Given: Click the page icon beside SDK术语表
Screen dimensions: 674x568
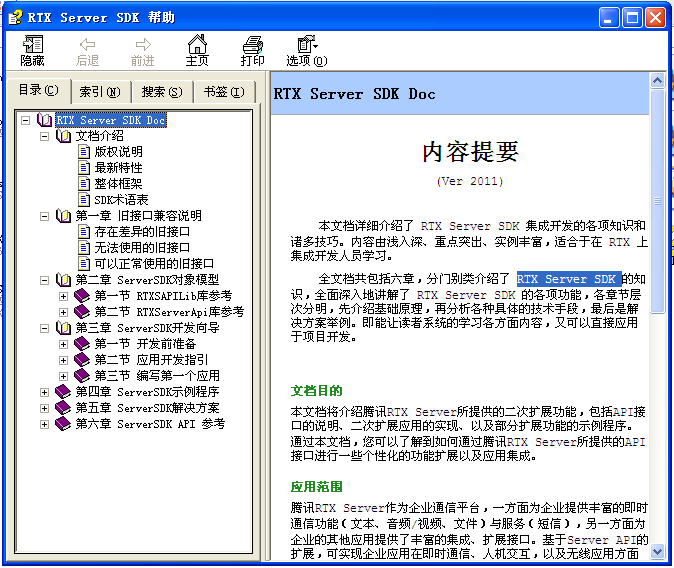Looking at the screenshot, I should 84,200.
